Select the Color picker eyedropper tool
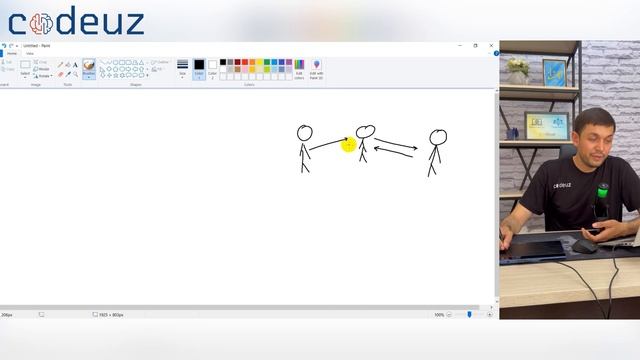 point(68,74)
